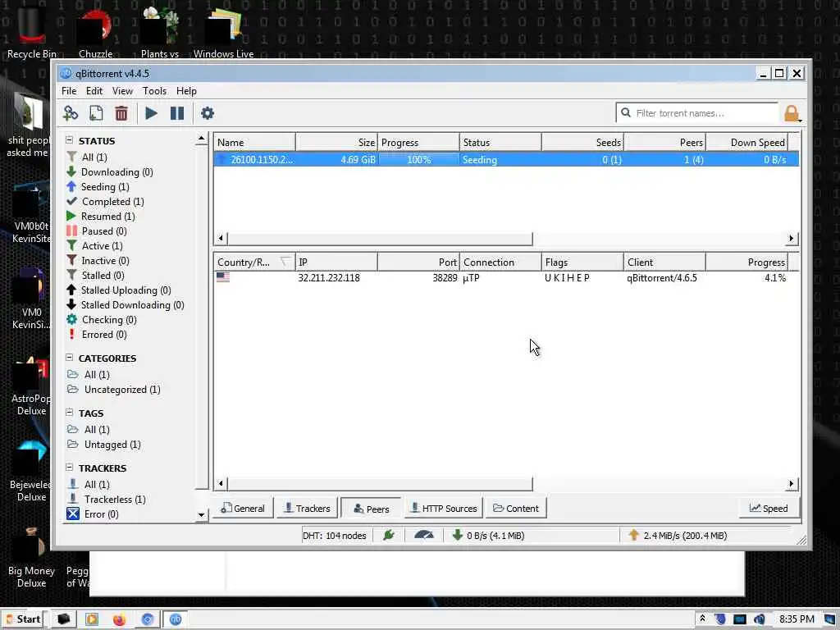
Task: Switch to the General tab
Action: pyautogui.click(x=243, y=509)
